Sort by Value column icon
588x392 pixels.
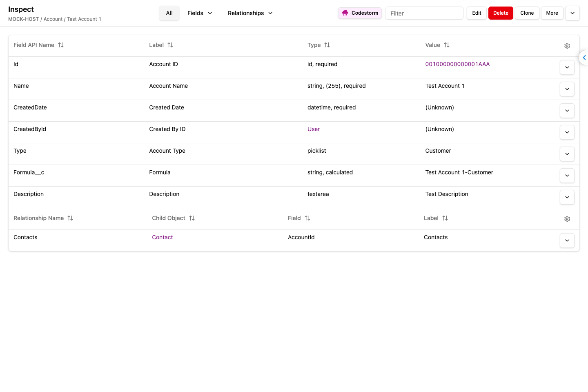[447, 45]
